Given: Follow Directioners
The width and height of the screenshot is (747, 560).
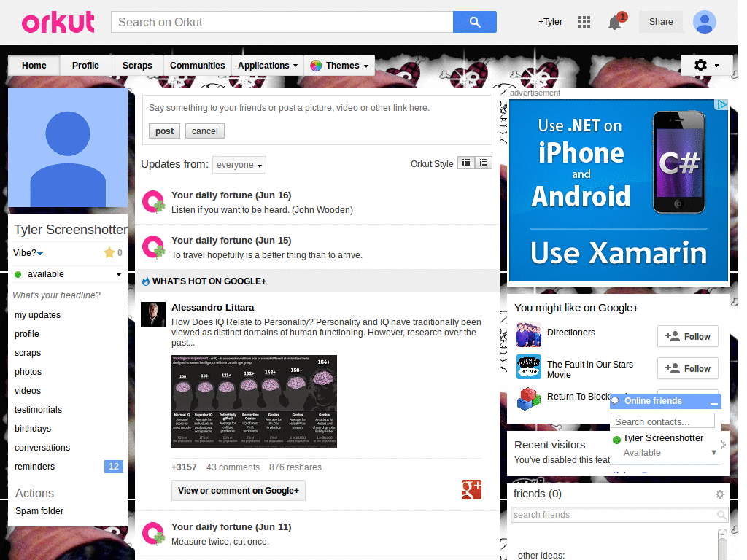Looking at the screenshot, I should (688, 337).
